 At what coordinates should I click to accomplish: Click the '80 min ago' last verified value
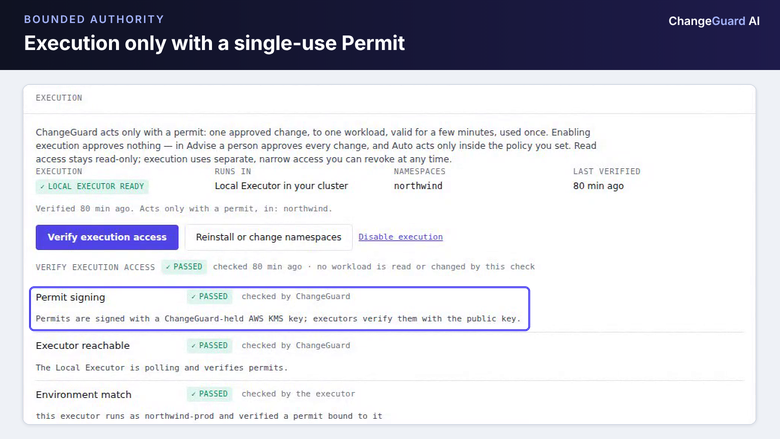click(598, 186)
